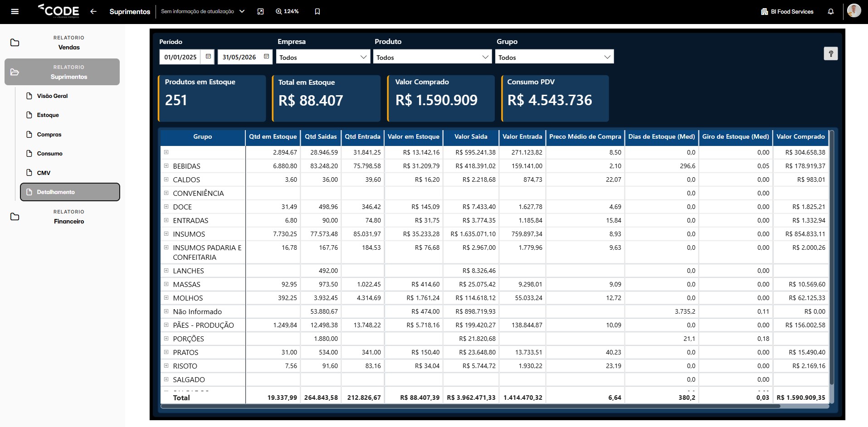Click the start date field 01/01/2025
The height and width of the screenshot is (427, 868).
(180, 57)
